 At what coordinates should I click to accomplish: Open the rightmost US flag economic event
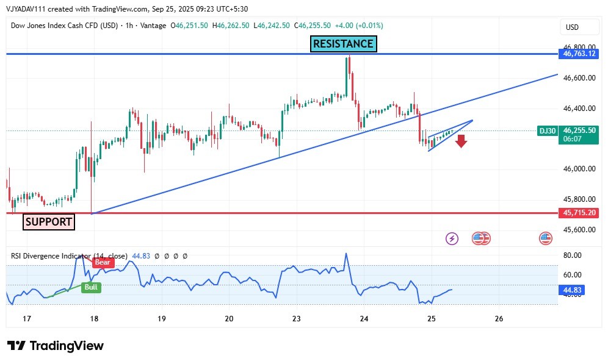tap(545, 238)
